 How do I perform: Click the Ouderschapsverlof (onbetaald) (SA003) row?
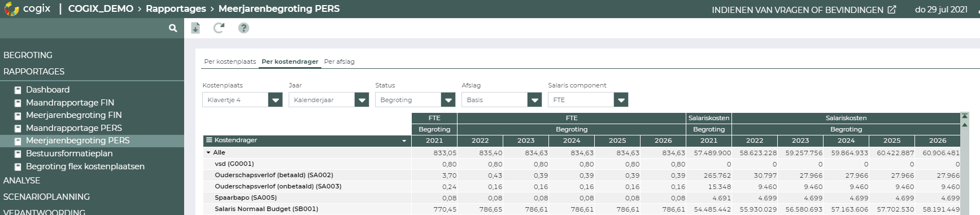[x=278, y=186]
